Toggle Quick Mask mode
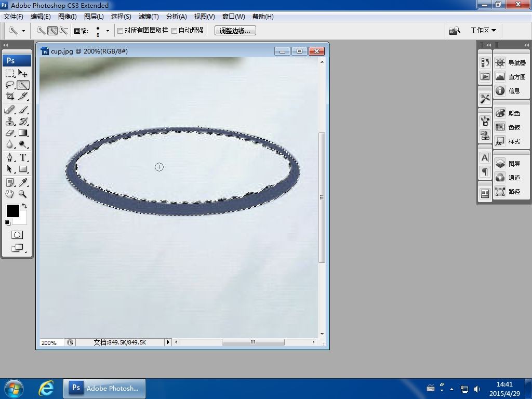This screenshot has width=532, height=399. (17, 235)
